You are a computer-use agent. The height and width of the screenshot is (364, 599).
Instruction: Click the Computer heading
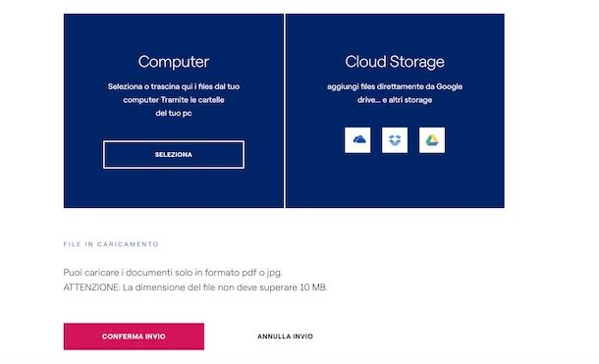pyautogui.click(x=174, y=62)
